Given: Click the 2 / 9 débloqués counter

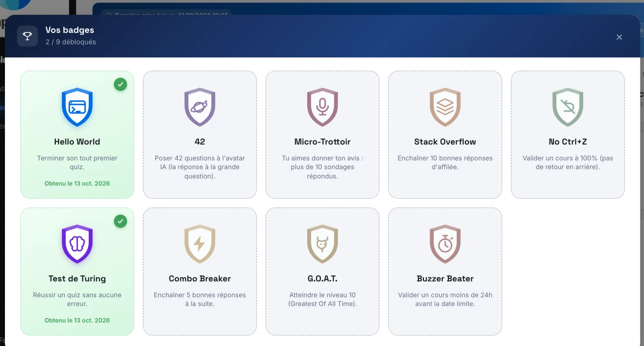Looking at the screenshot, I should click(71, 42).
